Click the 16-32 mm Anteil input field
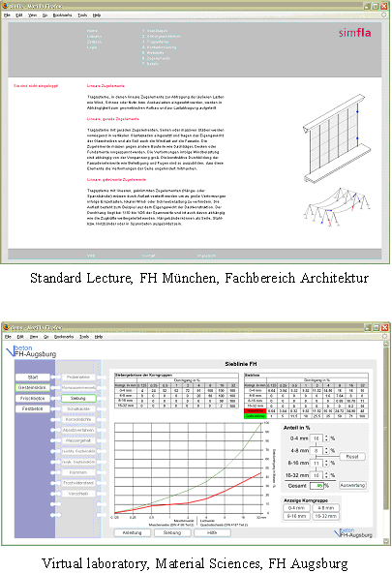The height and width of the screenshot is (573, 392). (x=317, y=475)
